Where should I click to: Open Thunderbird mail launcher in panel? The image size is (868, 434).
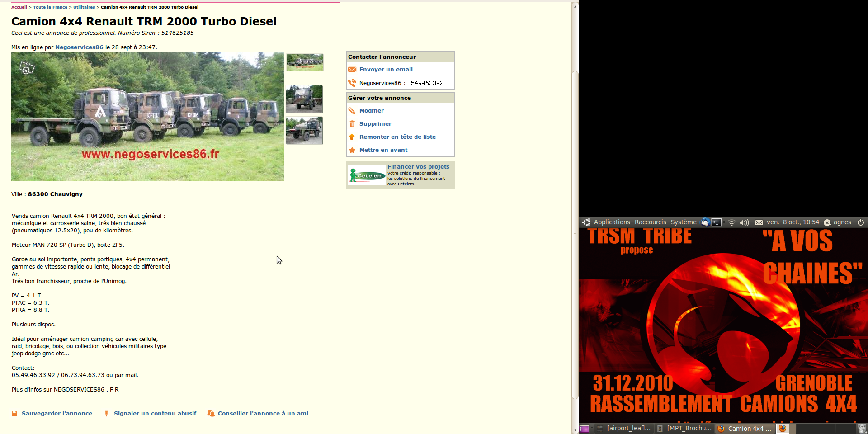tap(705, 222)
